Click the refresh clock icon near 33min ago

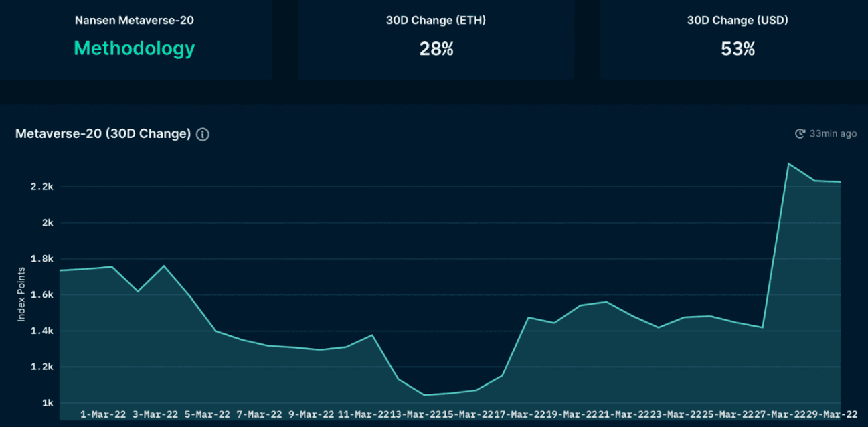click(800, 134)
